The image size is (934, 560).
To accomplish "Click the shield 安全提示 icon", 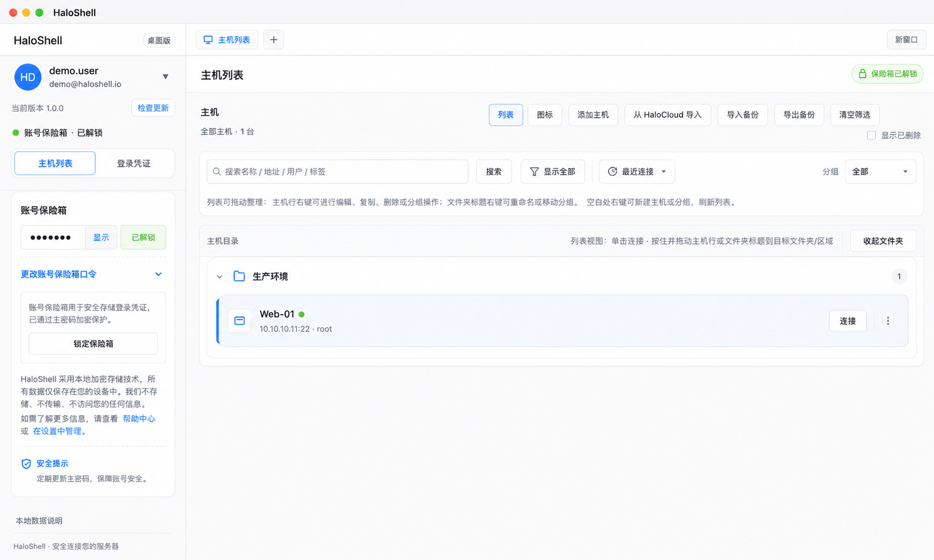I will 26,464.
